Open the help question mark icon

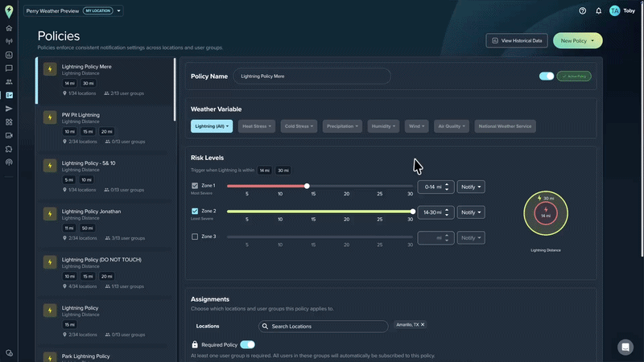coord(582,11)
